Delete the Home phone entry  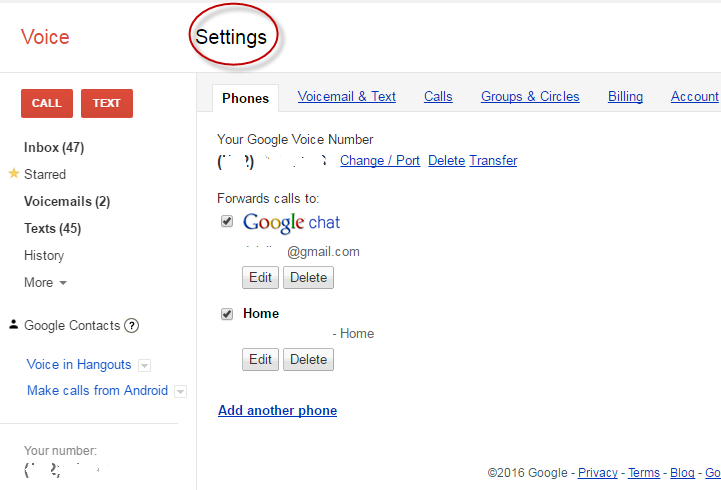tap(308, 359)
